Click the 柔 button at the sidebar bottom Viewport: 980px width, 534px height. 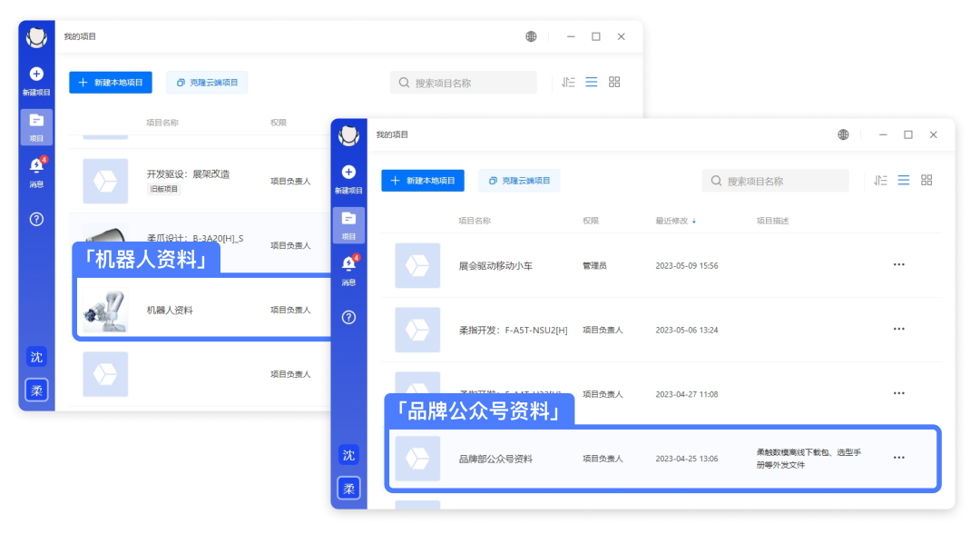click(348, 488)
